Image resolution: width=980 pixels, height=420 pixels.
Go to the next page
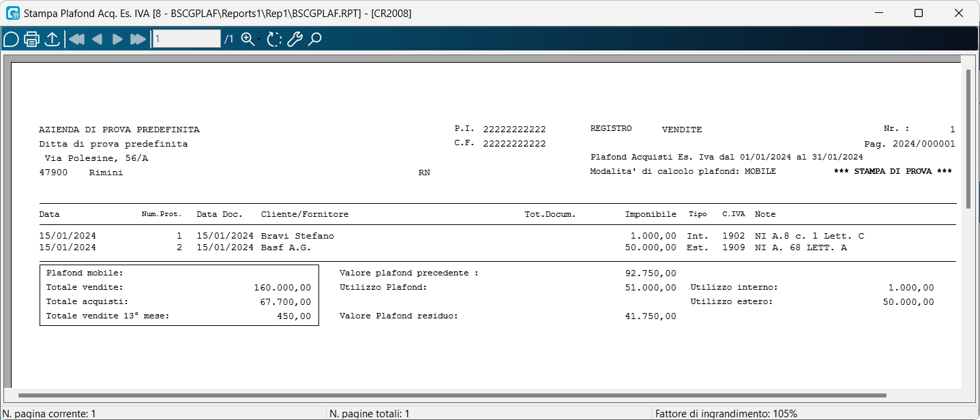[x=117, y=39]
